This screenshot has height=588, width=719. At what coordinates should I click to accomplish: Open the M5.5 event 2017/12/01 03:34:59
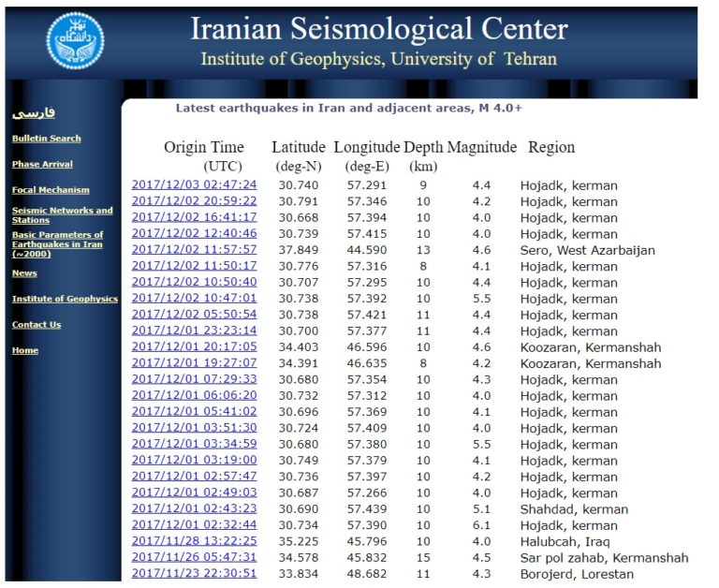pyautogui.click(x=194, y=444)
